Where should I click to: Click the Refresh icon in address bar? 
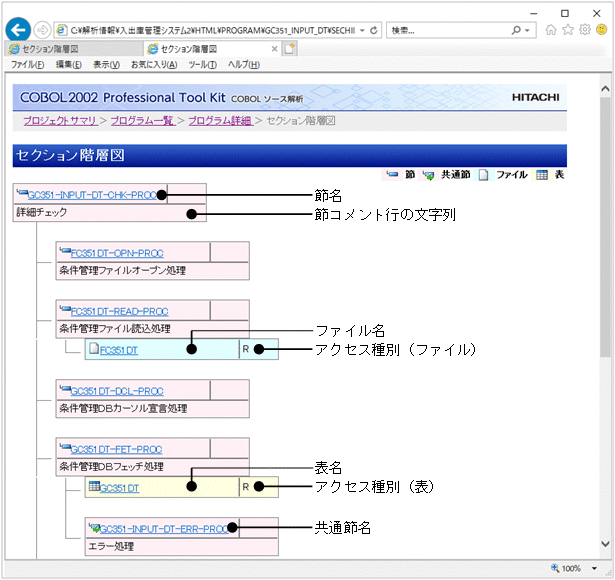(x=374, y=30)
